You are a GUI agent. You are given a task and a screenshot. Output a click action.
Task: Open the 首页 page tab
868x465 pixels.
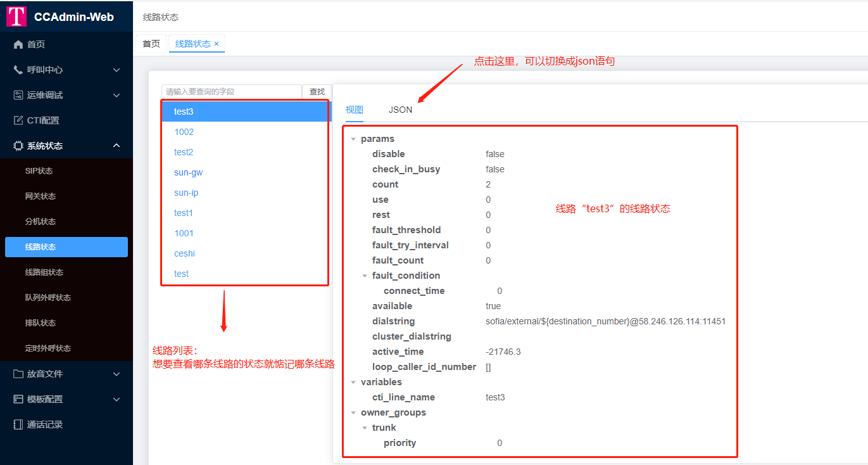151,44
